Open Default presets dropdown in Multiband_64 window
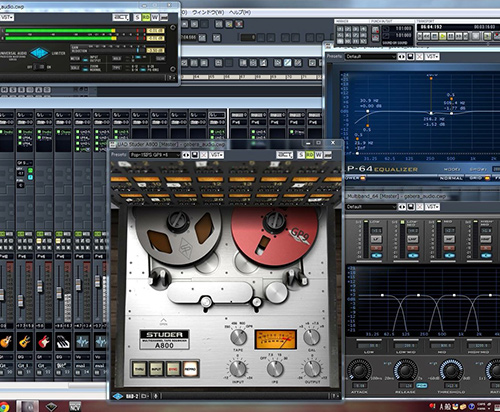500x412 pixels. (x=371, y=207)
